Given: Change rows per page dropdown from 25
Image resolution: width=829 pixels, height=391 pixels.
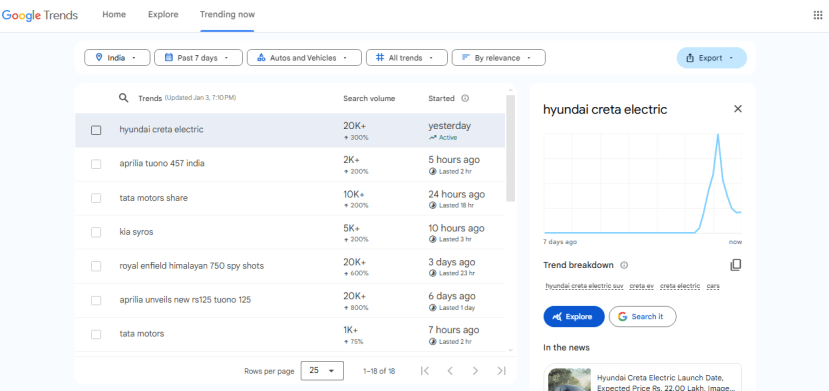Looking at the screenshot, I should point(322,371).
